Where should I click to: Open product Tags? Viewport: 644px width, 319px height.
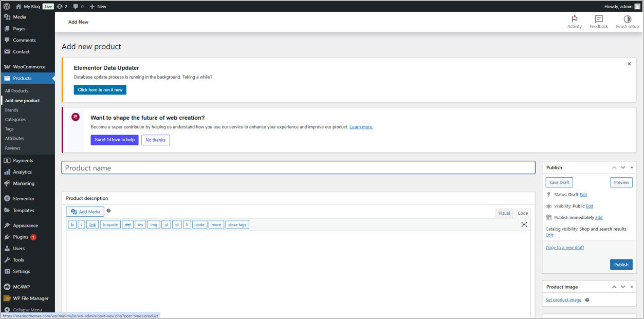tap(9, 129)
